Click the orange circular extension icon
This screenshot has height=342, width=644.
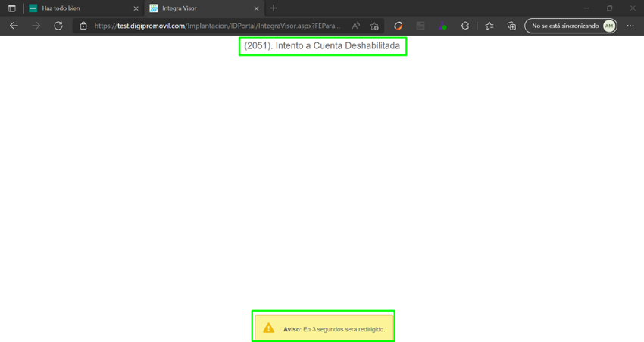tap(399, 26)
